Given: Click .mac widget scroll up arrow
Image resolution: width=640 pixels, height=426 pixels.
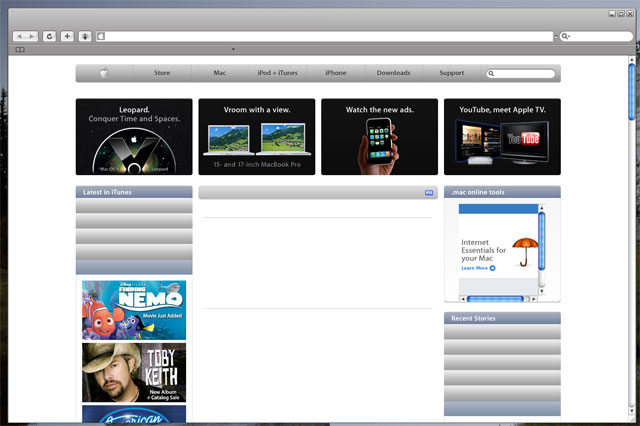Looking at the screenshot, I should point(542,208).
